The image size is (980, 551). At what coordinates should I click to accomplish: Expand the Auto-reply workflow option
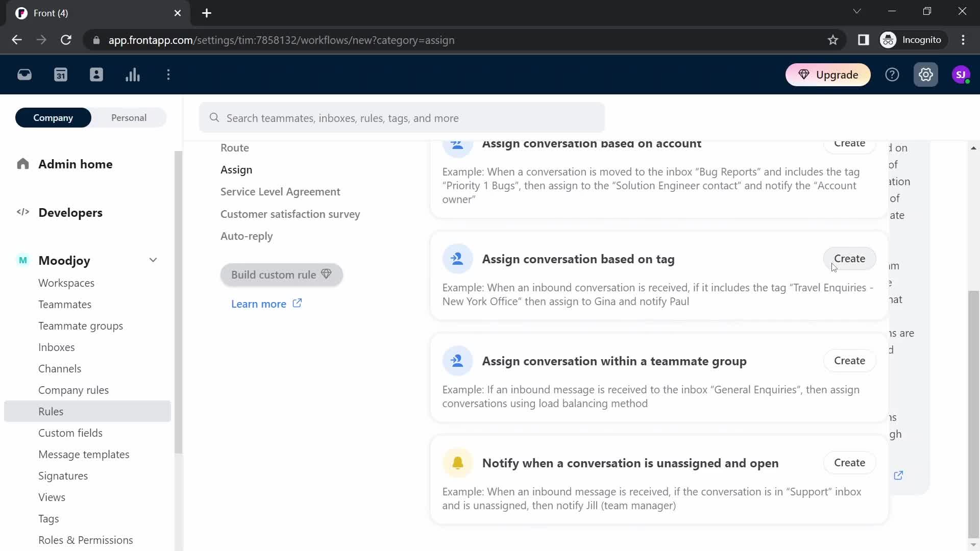(x=247, y=236)
